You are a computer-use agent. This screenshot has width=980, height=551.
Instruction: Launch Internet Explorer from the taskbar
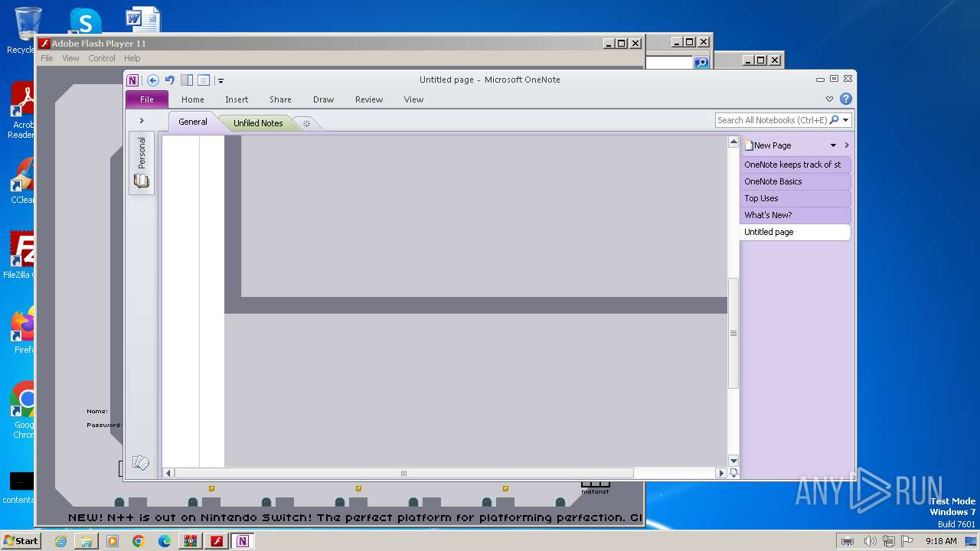click(x=60, y=541)
